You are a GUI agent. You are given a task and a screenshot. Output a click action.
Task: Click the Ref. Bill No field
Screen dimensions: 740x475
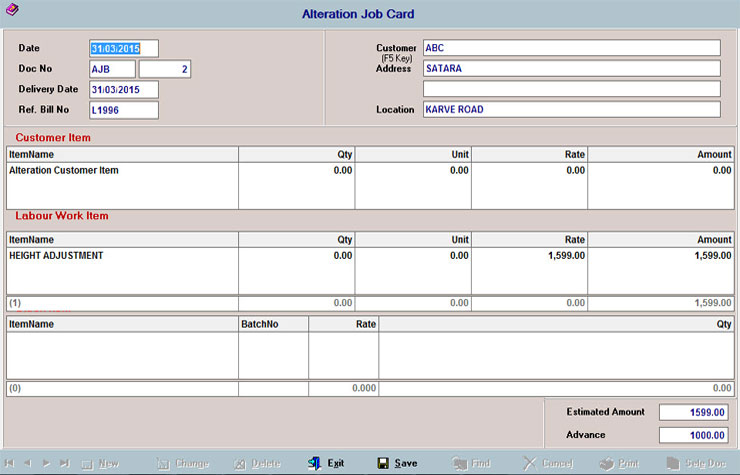pyautogui.click(x=123, y=110)
